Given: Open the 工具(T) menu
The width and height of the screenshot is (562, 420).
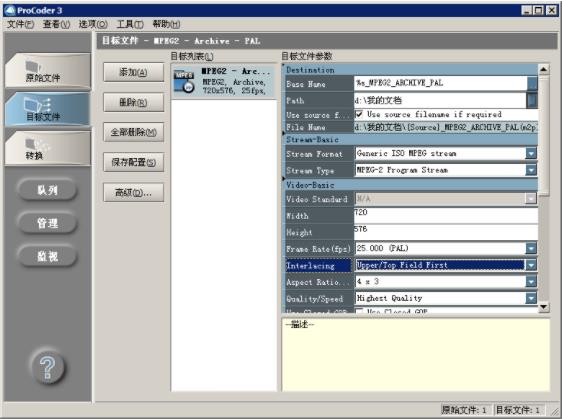Looking at the screenshot, I should (130, 24).
